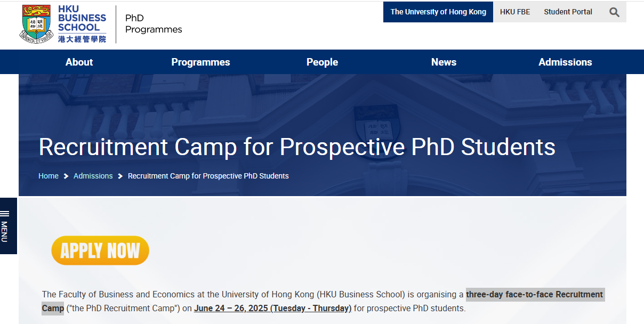The image size is (644, 324).
Task: Open the People menu
Action: pos(322,62)
